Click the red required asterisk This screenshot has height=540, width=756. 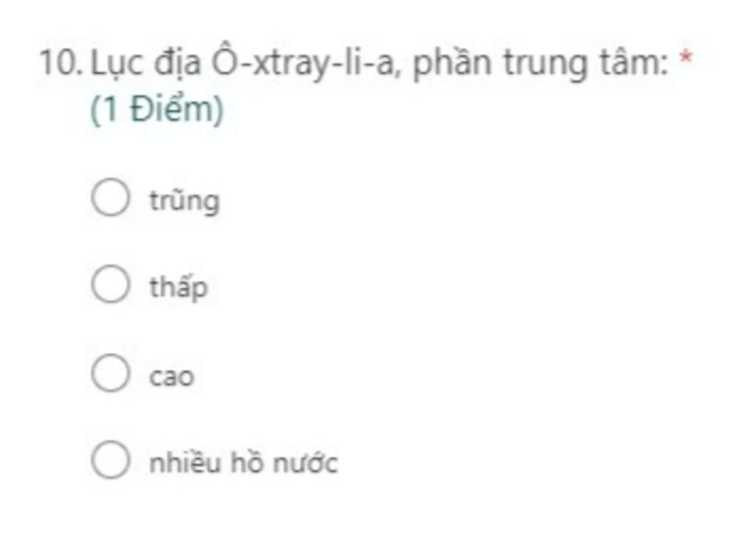[686, 58]
